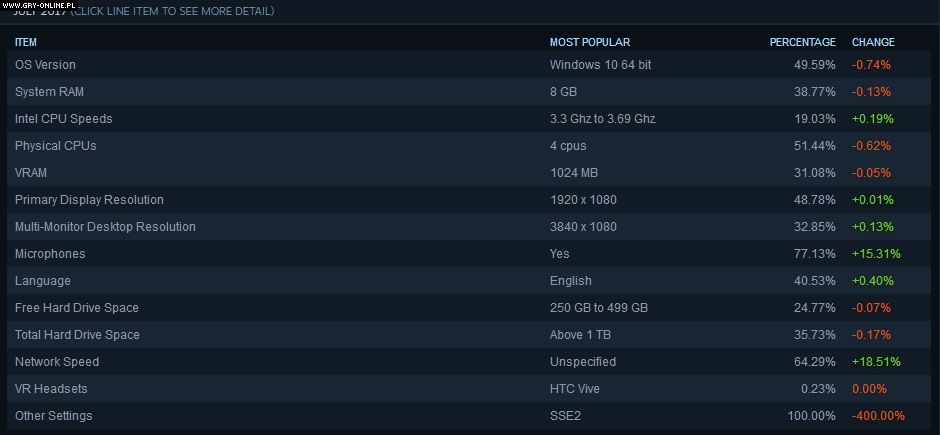Expand the Network Speed line item
The height and width of the screenshot is (435, 940).
tap(57, 362)
